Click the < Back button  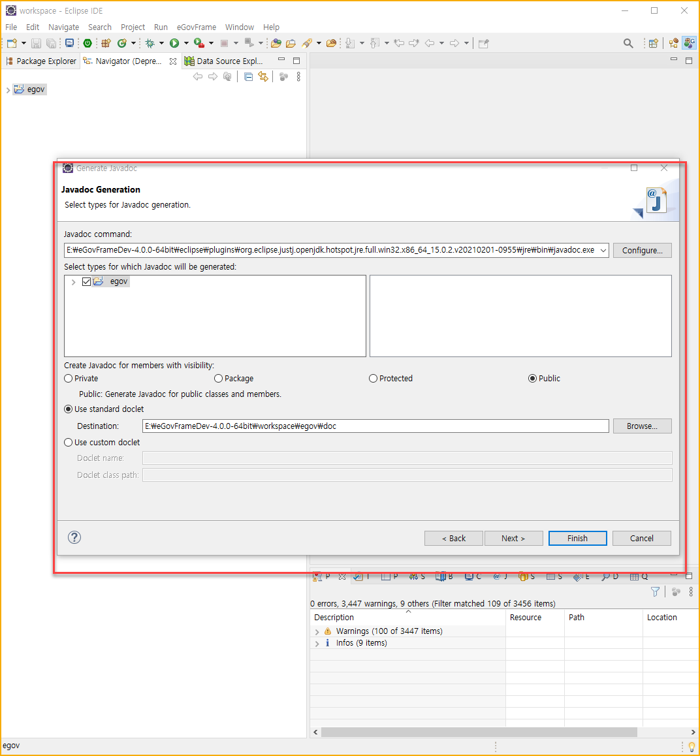pos(454,538)
